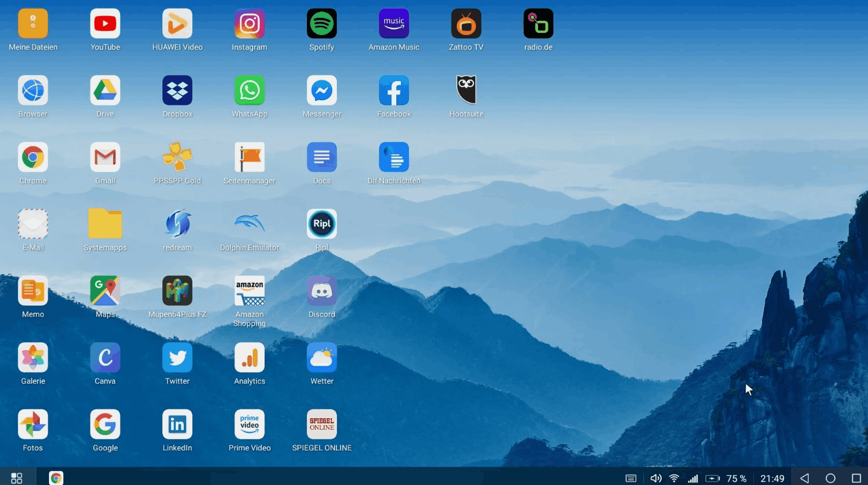
Task: Launch PPSSPP Gold emulator
Action: (177, 157)
